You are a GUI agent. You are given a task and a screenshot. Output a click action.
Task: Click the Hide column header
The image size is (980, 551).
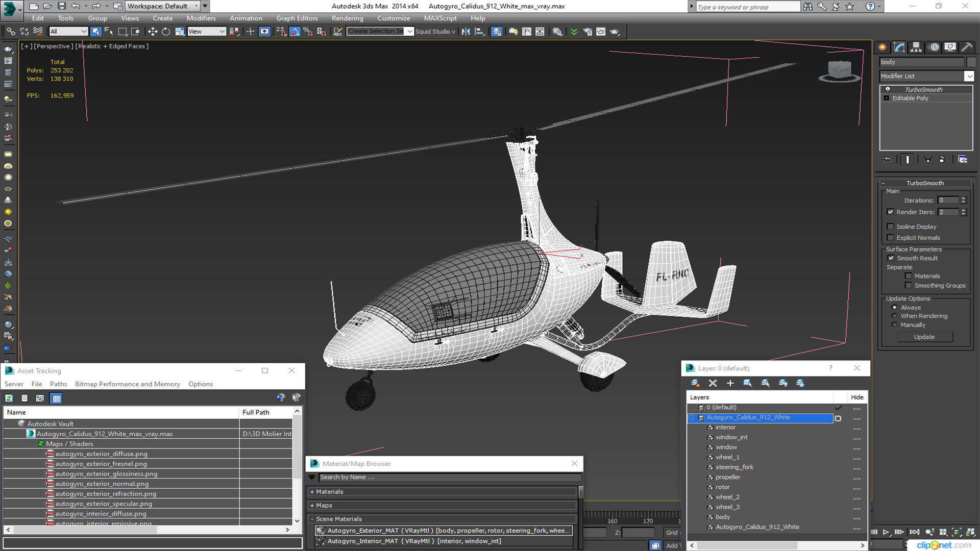857,397
